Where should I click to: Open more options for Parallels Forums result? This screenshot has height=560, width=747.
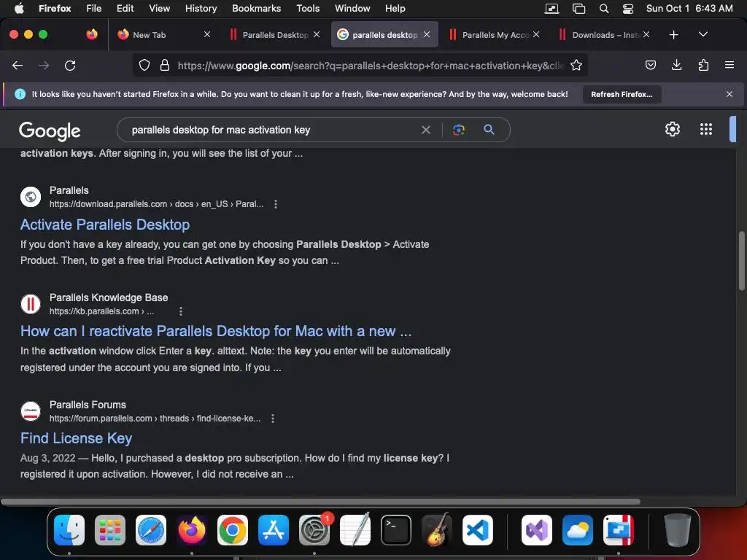pyautogui.click(x=273, y=419)
